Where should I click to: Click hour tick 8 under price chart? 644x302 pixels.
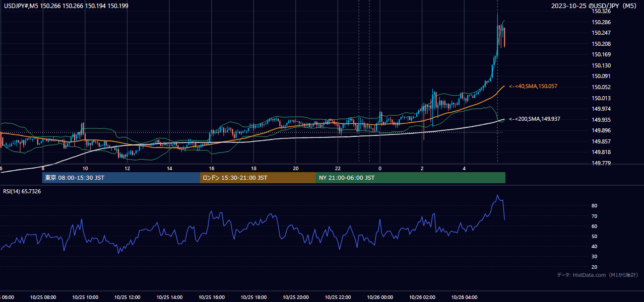coord(43,169)
